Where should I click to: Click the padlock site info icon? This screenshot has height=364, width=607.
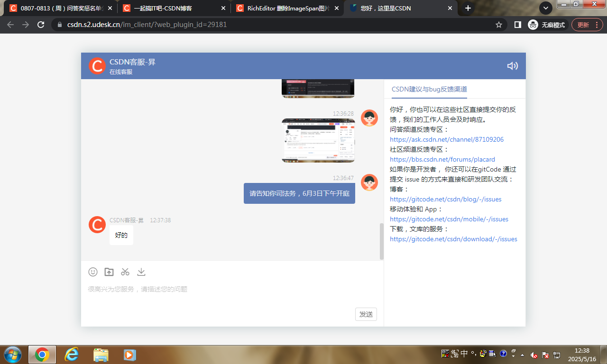pos(59,25)
